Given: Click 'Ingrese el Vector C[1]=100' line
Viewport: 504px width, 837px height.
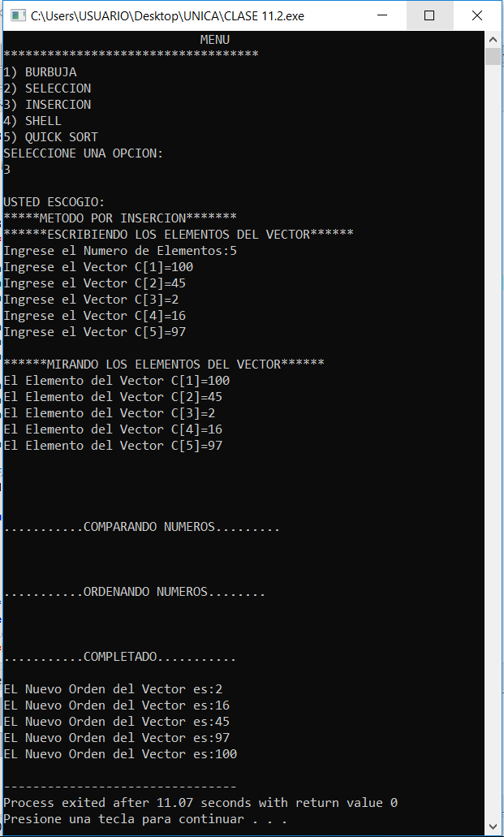Looking at the screenshot, I should pyautogui.click(x=98, y=267).
